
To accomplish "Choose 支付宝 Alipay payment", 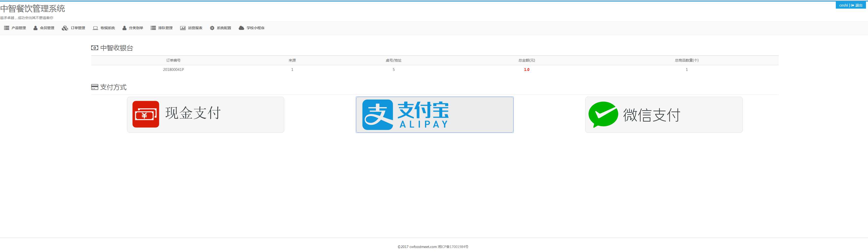I will (435, 115).
